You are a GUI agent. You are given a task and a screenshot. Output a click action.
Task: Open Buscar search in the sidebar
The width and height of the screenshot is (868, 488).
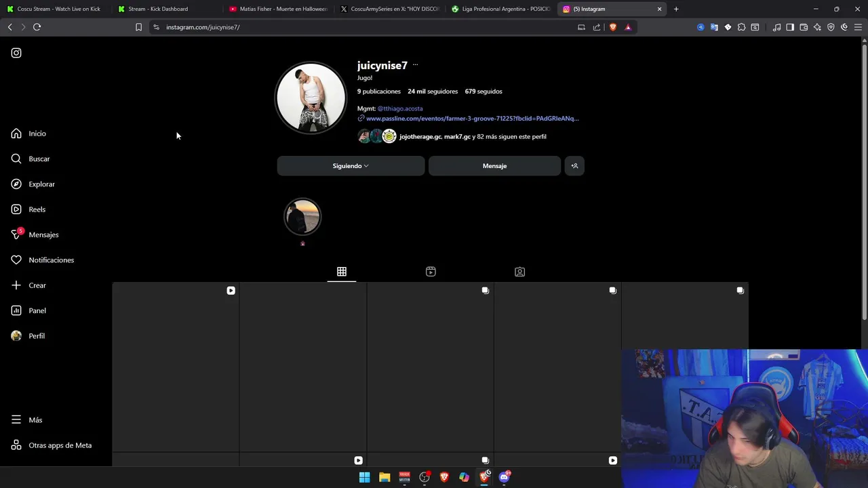tap(31, 159)
